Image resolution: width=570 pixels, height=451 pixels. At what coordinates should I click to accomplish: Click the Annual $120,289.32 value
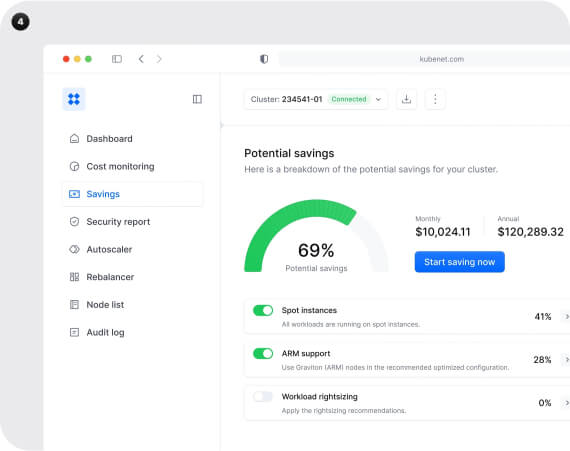pos(530,232)
